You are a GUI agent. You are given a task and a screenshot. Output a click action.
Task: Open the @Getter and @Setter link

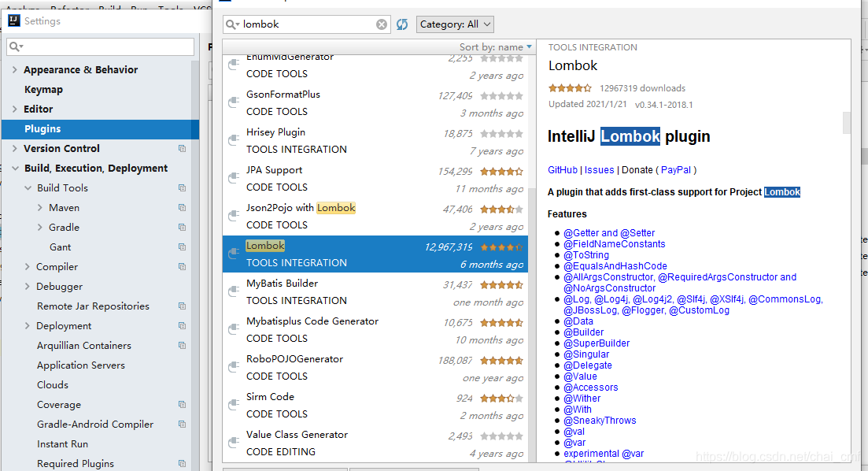coord(609,232)
